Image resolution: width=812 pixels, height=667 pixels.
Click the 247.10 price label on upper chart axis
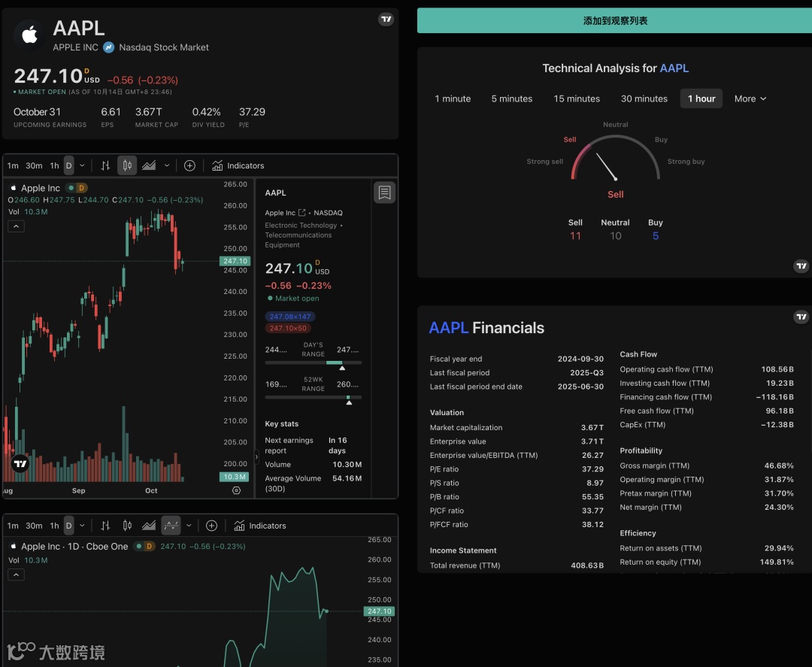(x=235, y=261)
